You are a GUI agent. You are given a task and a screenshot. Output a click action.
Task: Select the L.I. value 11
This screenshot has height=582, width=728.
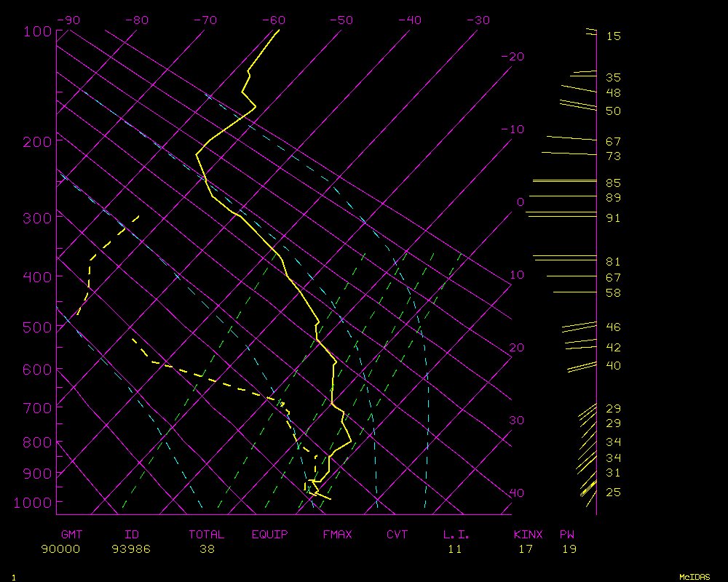[455, 549]
